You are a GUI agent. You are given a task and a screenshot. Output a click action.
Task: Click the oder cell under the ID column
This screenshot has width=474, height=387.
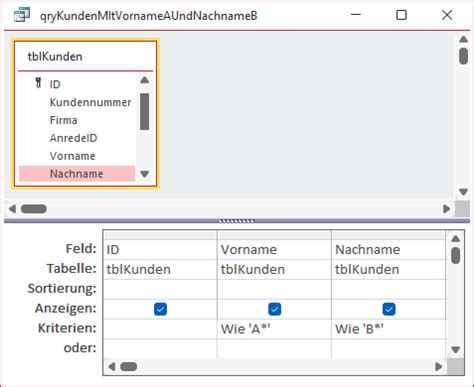tap(160, 349)
